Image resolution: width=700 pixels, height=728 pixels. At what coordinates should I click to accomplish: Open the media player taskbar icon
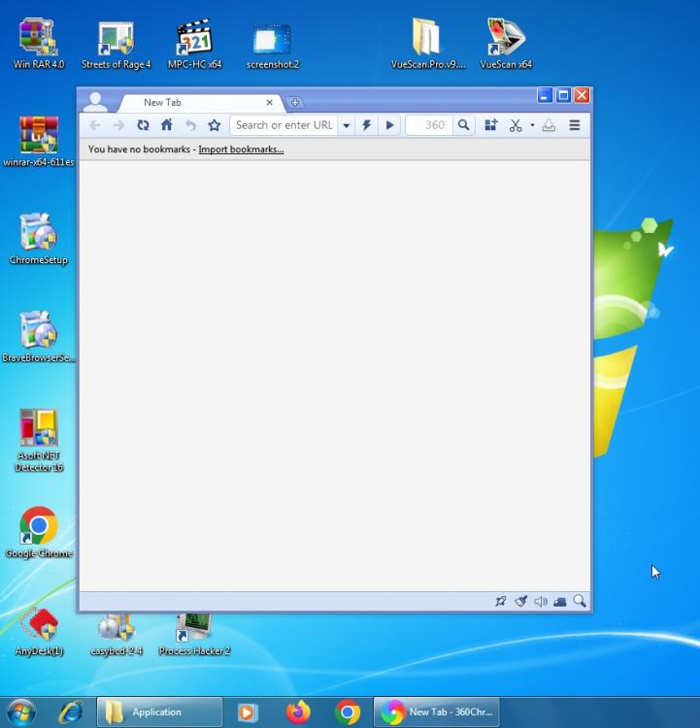[x=248, y=712]
